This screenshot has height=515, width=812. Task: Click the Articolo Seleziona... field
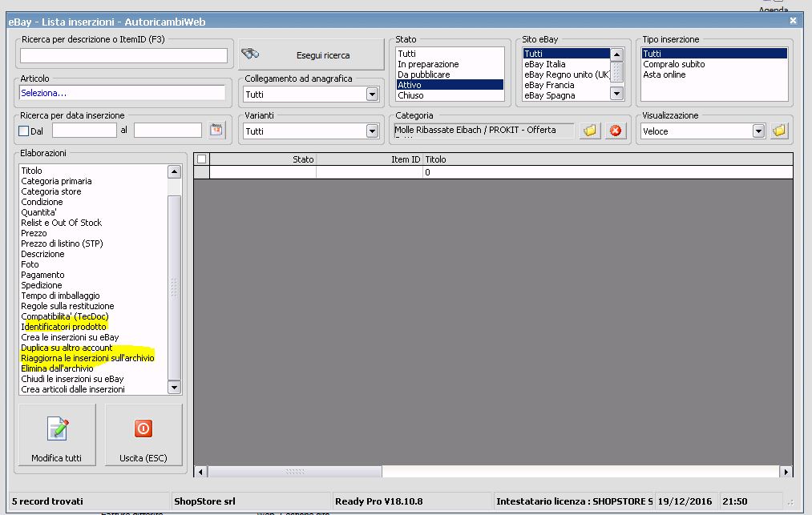coord(122,93)
